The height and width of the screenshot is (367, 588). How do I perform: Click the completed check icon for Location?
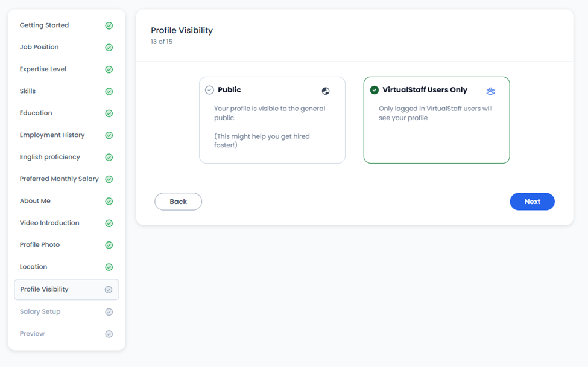(x=109, y=267)
